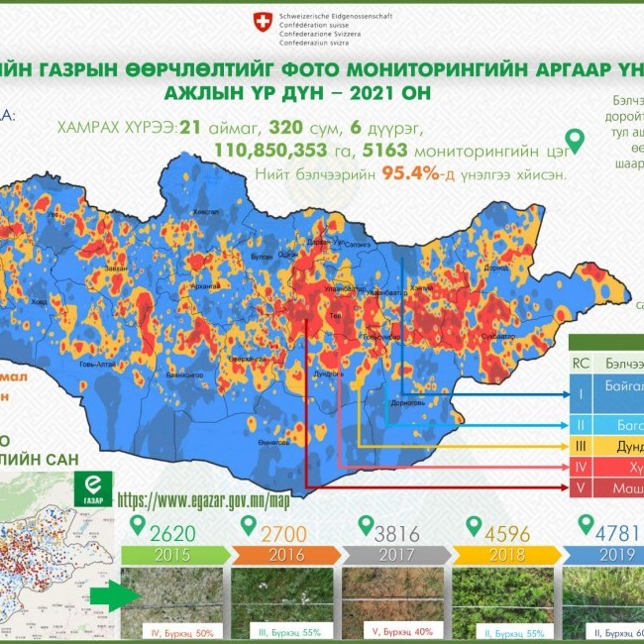The height and width of the screenshot is (644, 644).
Task: Select the 2019 year banner
Action: (x=603, y=555)
